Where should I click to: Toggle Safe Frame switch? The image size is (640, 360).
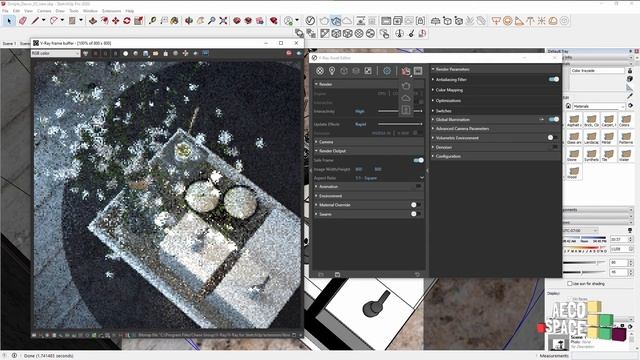[x=418, y=160]
